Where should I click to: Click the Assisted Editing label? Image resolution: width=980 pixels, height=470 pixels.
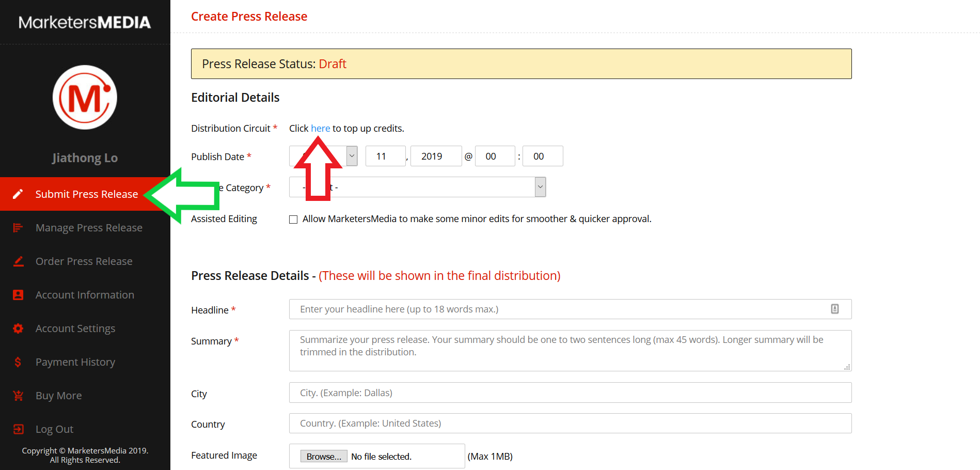pyautogui.click(x=224, y=219)
